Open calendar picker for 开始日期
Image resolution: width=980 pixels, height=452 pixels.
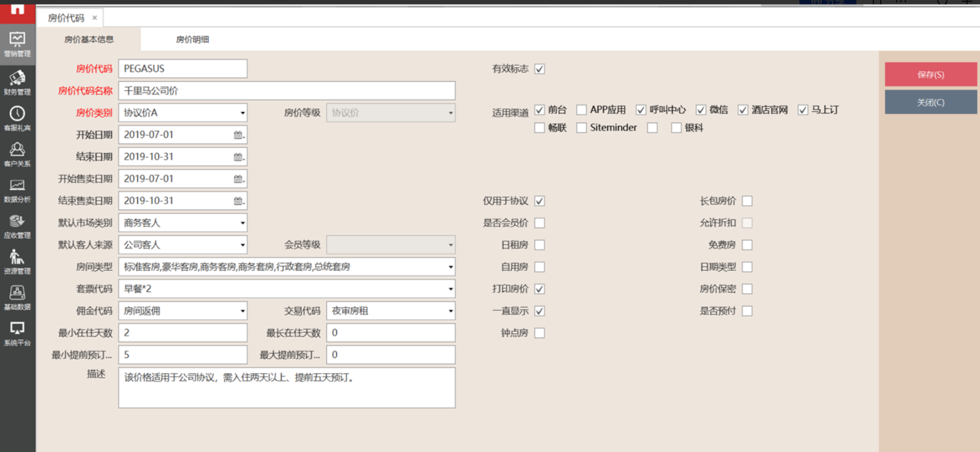pyautogui.click(x=239, y=135)
